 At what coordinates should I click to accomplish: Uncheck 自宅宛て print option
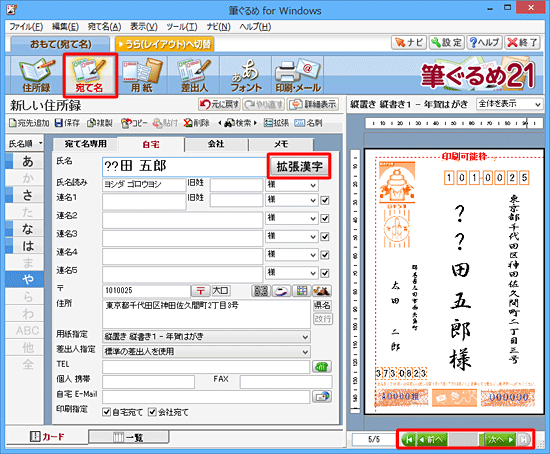[x=106, y=412]
